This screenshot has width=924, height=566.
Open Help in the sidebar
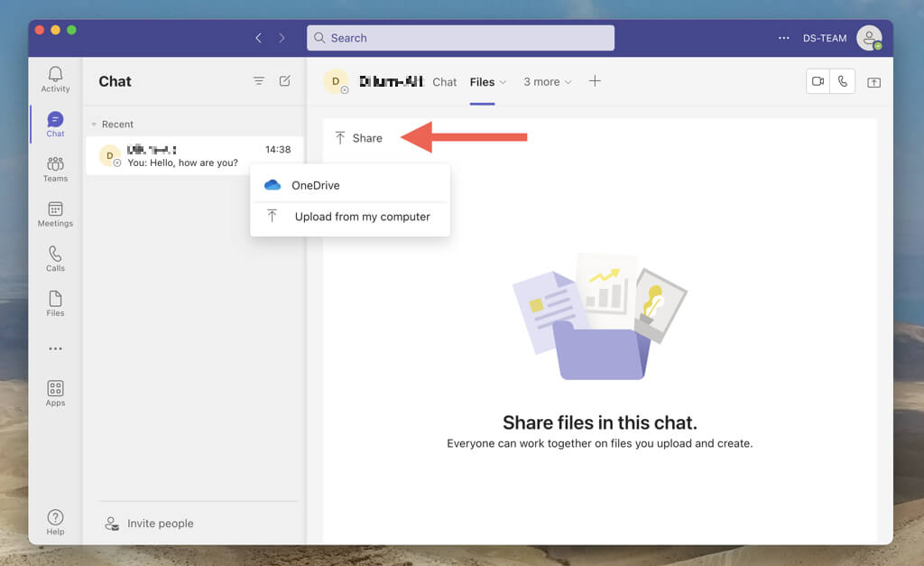tap(55, 523)
